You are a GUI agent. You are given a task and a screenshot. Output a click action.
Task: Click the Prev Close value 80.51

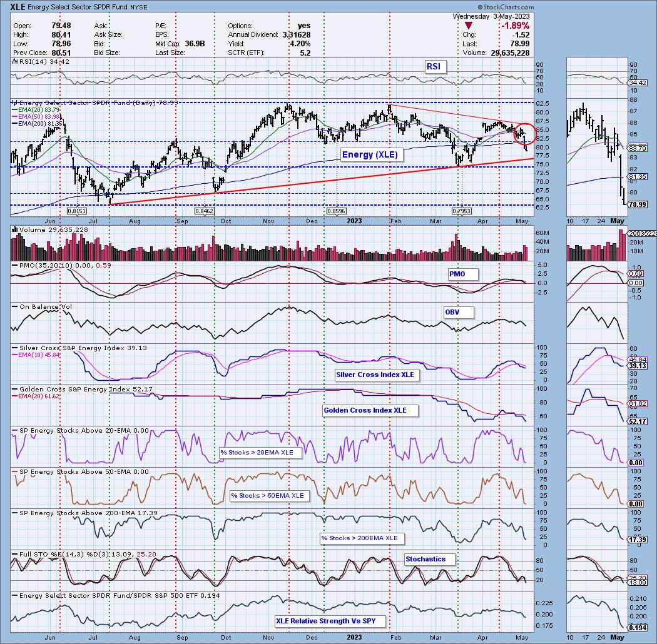tap(61, 53)
